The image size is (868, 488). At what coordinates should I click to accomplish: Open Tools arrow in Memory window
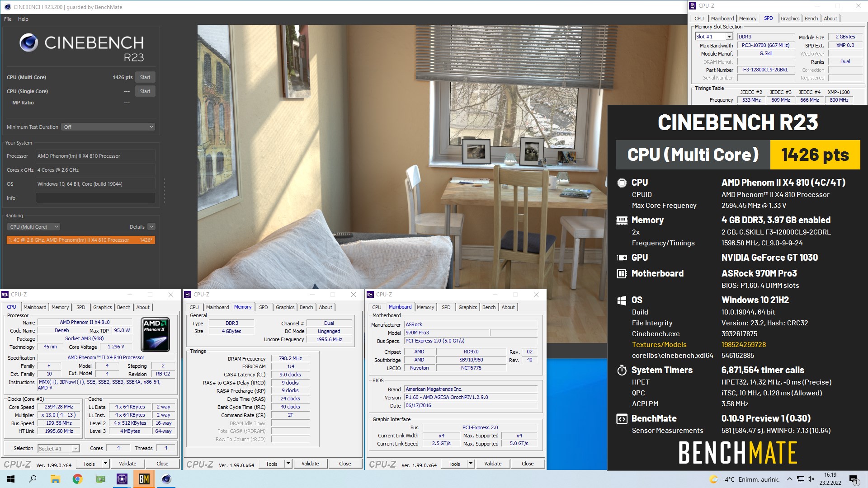click(288, 464)
